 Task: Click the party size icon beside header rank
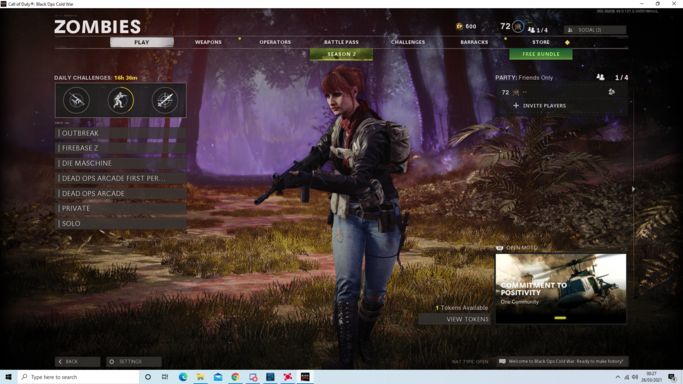(531, 30)
